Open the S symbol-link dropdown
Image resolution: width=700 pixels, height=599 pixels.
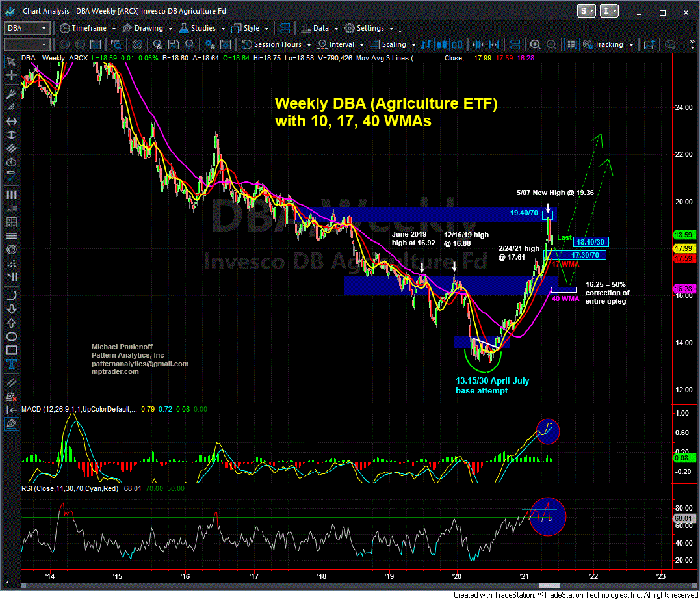click(x=586, y=12)
